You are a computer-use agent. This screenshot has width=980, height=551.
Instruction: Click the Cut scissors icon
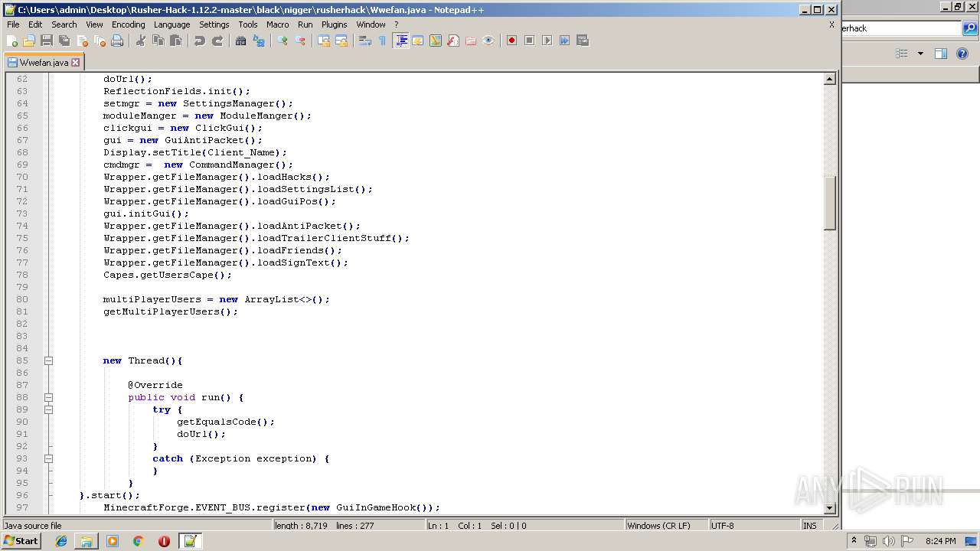click(141, 41)
